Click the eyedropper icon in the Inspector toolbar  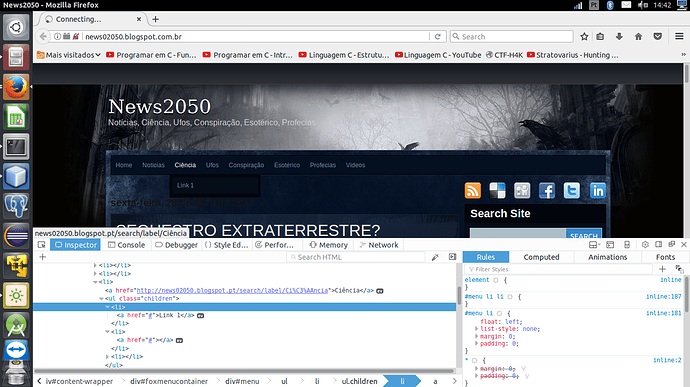coord(435,257)
